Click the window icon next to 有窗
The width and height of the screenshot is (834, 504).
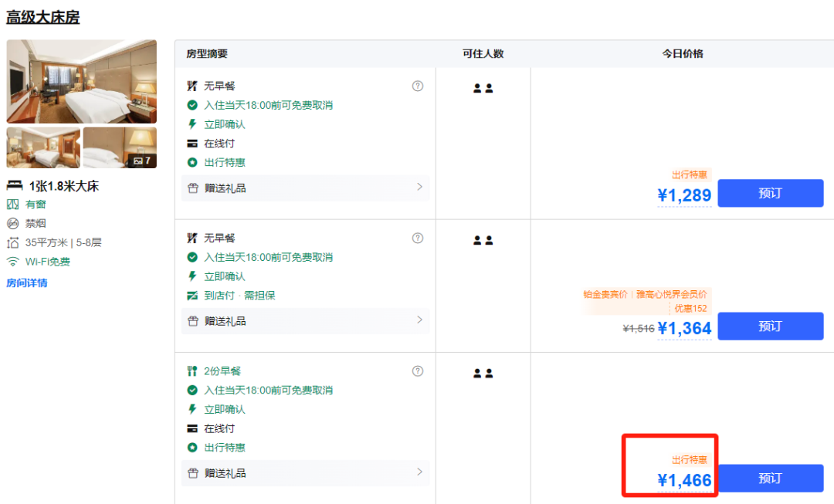[12, 205]
